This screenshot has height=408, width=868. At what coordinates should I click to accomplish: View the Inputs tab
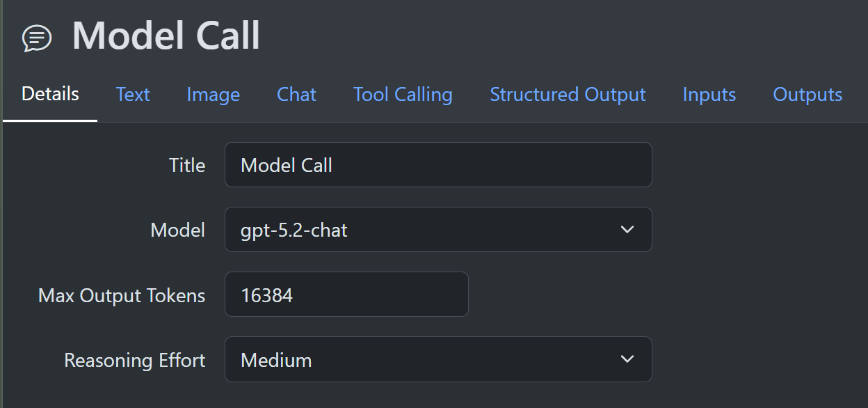(709, 95)
